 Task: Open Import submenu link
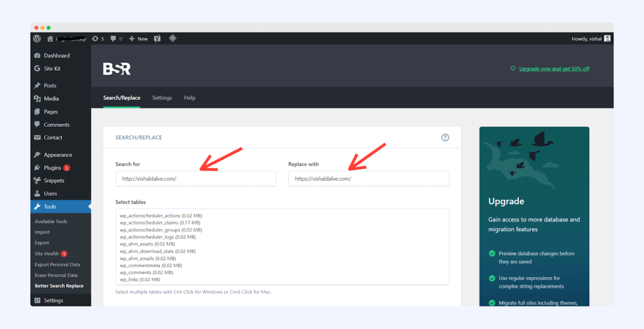[42, 232]
